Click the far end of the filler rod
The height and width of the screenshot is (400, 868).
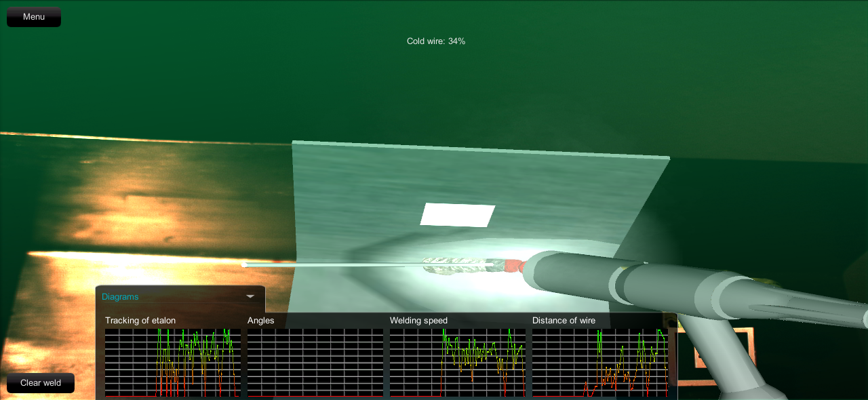click(245, 264)
